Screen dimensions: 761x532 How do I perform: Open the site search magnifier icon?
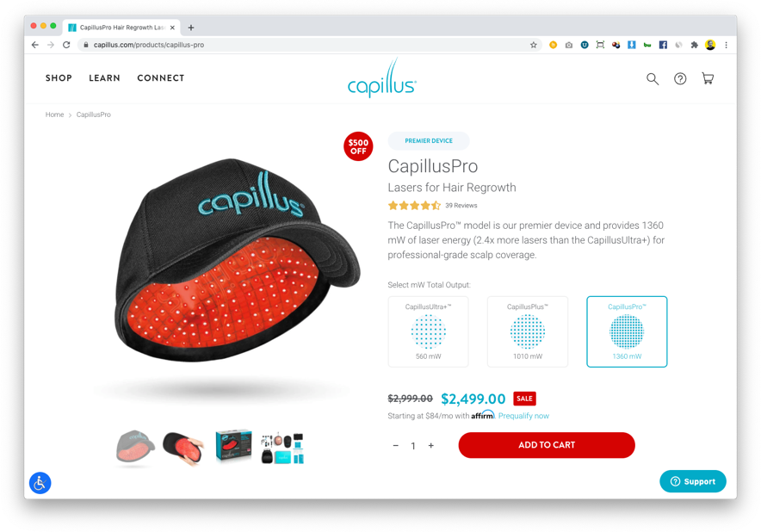(653, 78)
